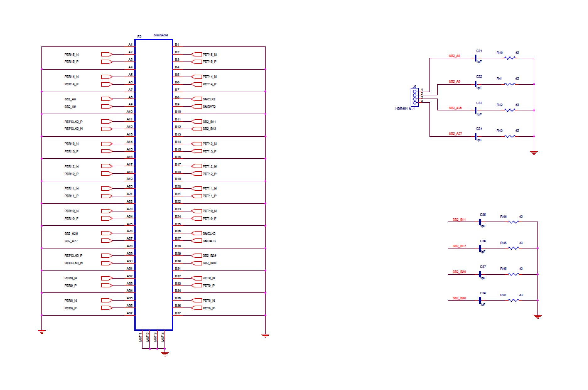Select the J6 four-pin header symbol
Screen dimensions: 588x390
point(415,97)
